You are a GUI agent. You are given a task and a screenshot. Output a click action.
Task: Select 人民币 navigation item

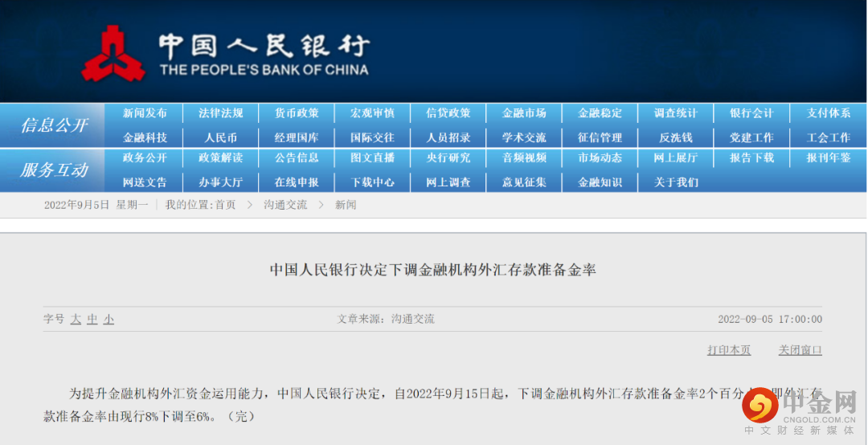[x=220, y=137]
